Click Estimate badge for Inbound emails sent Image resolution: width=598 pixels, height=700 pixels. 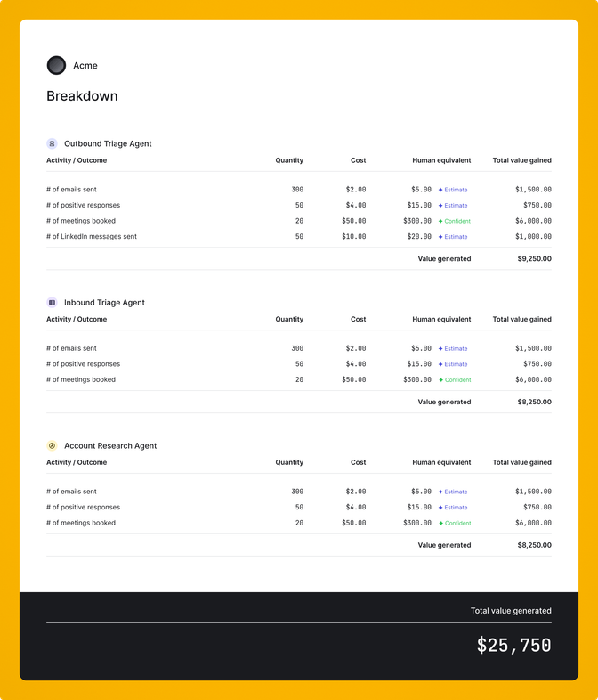click(x=453, y=348)
